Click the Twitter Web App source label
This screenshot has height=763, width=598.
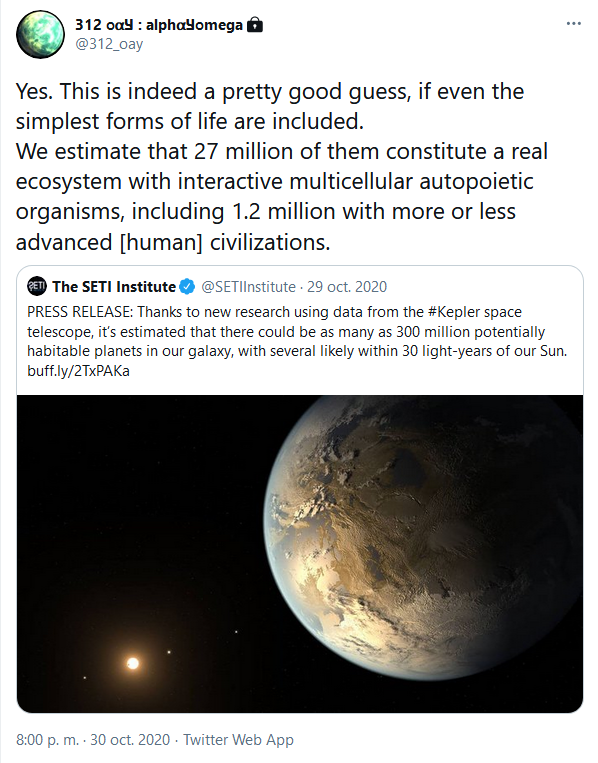238,740
